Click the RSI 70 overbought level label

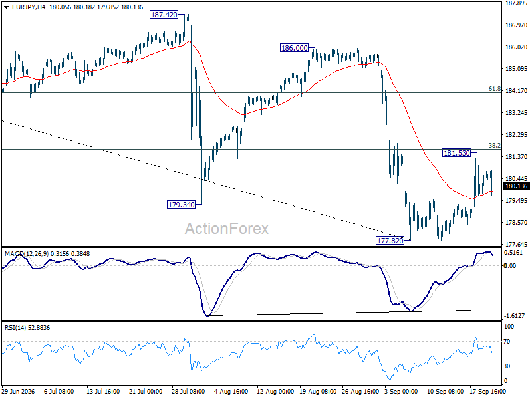click(507, 342)
